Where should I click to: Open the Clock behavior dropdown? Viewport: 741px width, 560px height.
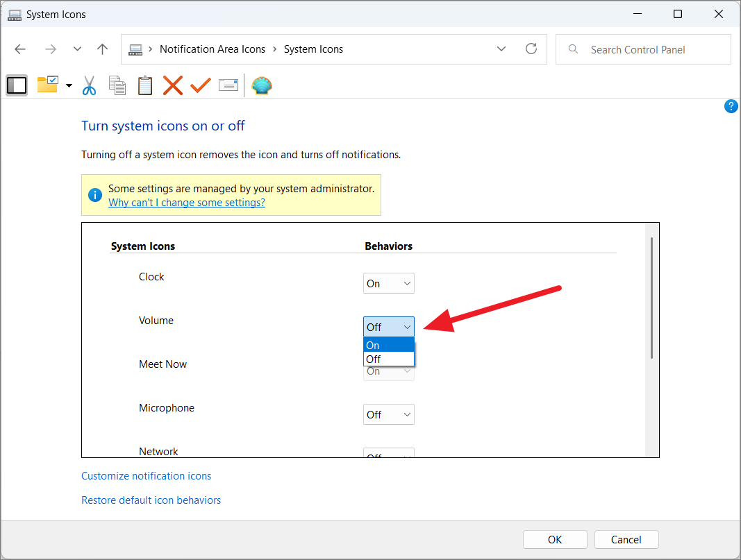tap(388, 283)
